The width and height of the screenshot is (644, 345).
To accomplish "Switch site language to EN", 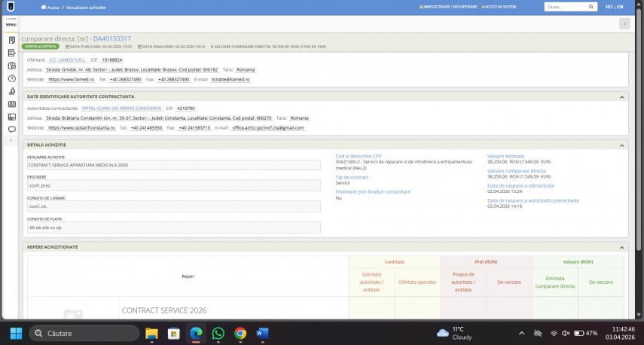I will click(620, 7).
